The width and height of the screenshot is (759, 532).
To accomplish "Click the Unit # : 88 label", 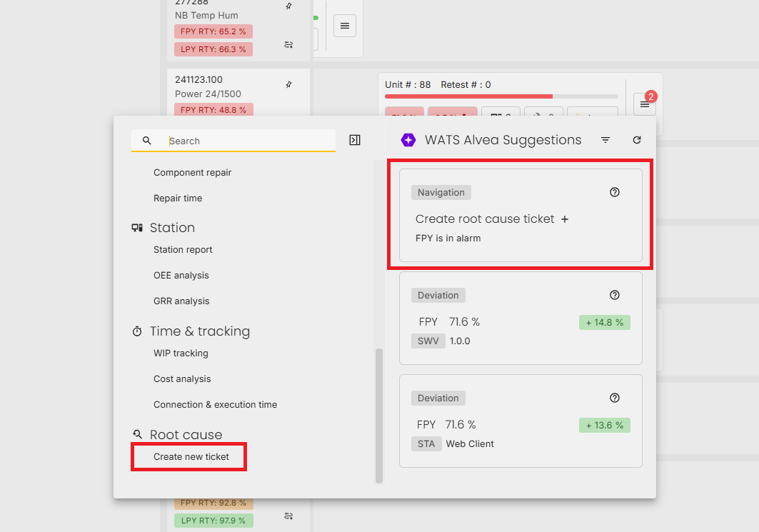I will click(x=408, y=84).
